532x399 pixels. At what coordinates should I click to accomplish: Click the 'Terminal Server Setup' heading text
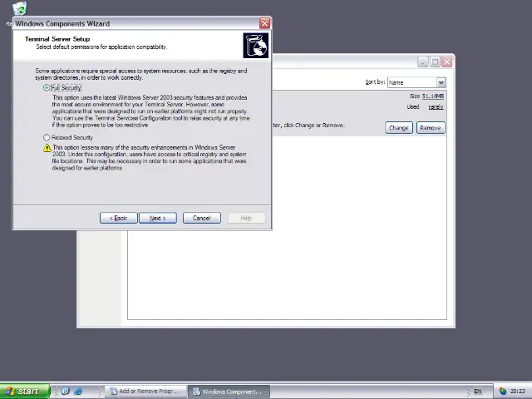[x=57, y=39]
